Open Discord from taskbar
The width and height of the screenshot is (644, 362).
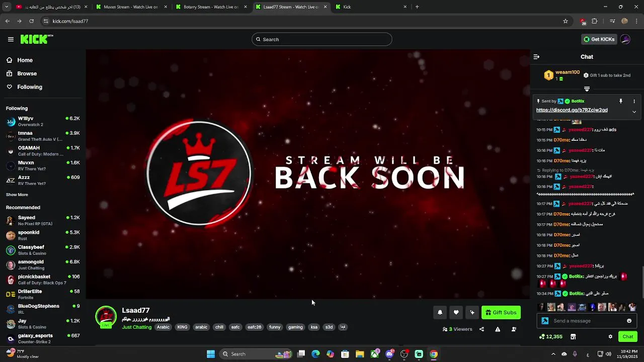pos(389,354)
